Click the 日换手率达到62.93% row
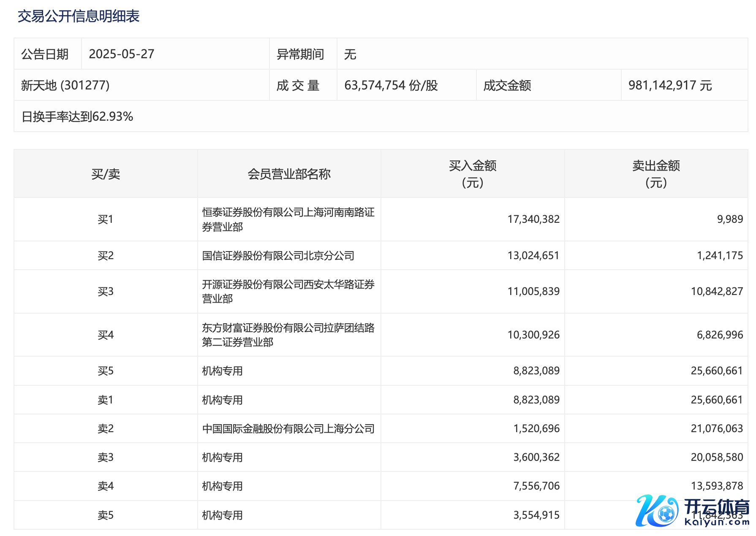Image resolution: width=756 pixels, height=536 pixels. (77, 116)
